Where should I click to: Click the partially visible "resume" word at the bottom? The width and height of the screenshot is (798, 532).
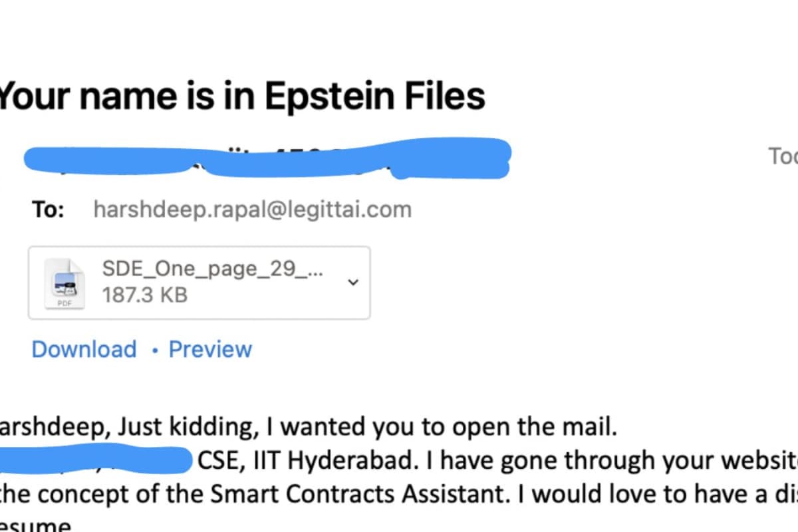37,525
